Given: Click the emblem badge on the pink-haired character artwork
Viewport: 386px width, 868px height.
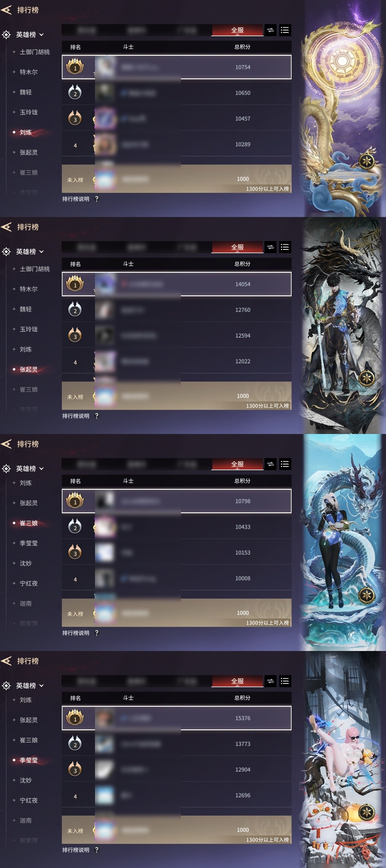Looking at the screenshot, I should (x=366, y=812).
